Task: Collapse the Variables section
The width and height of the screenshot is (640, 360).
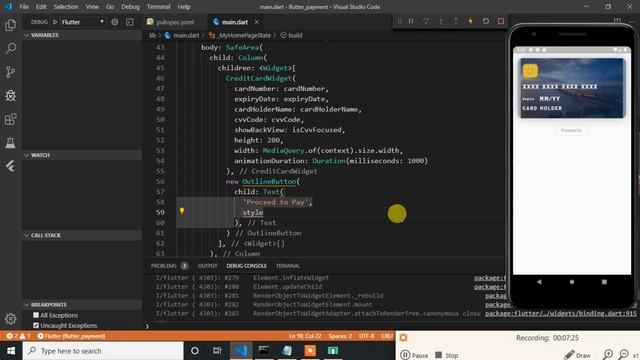Action: pyautogui.click(x=82, y=36)
